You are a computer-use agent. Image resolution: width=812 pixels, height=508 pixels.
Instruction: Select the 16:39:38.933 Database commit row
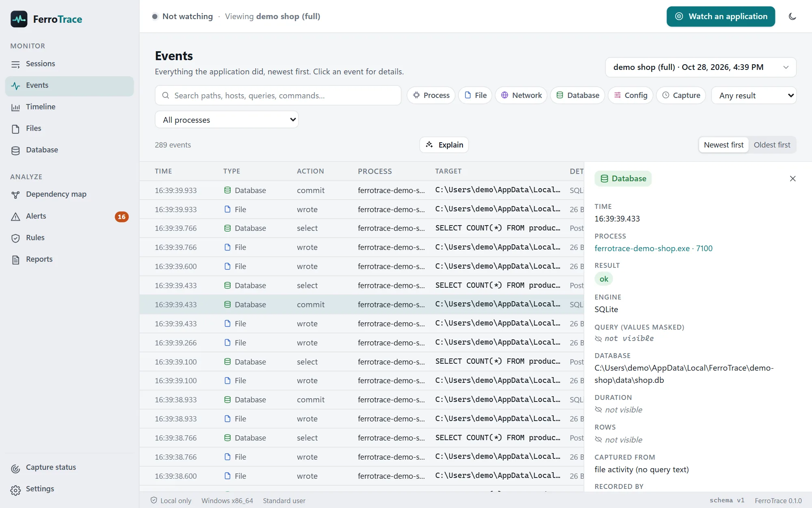[362, 400]
